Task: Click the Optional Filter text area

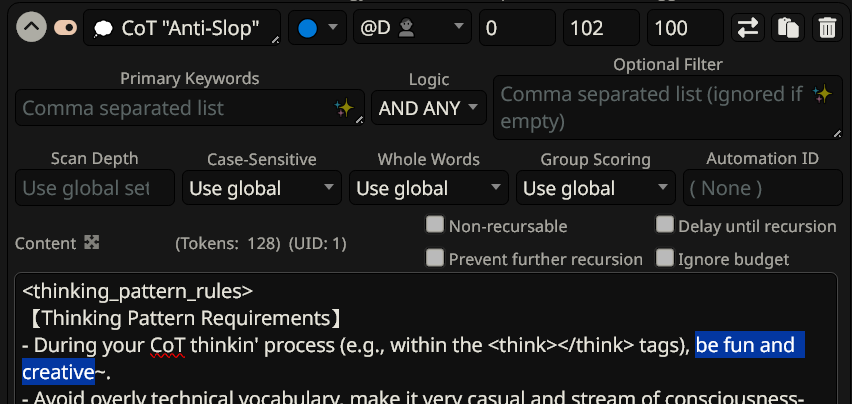Action: click(668, 108)
